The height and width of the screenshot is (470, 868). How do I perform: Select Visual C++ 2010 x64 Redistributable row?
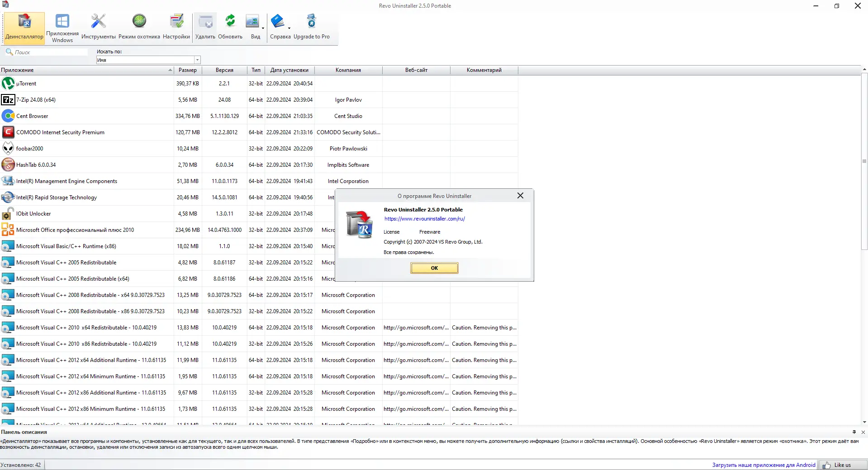point(259,328)
